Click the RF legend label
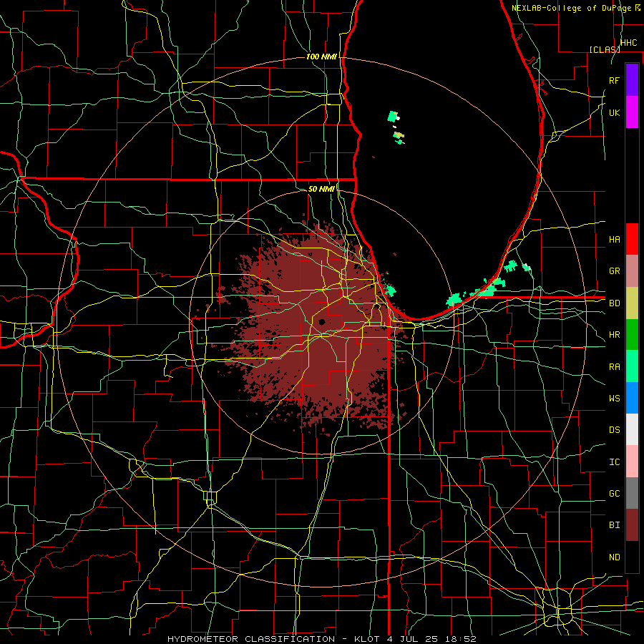The image size is (644, 644). [x=614, y=80]
